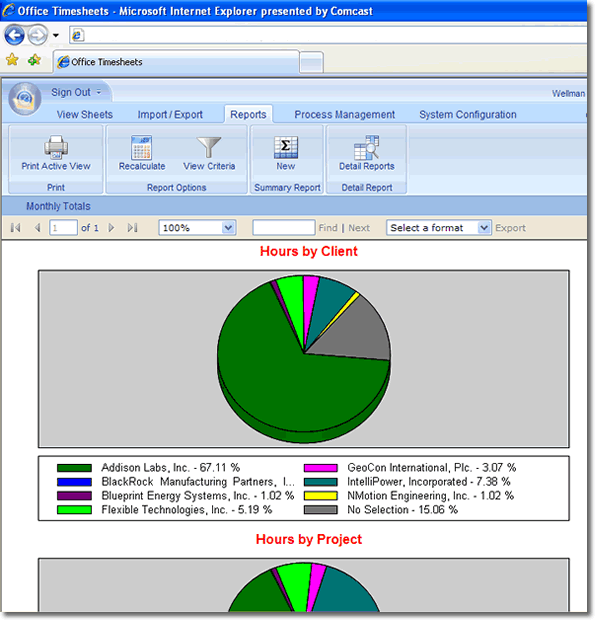
Task: Click 'Blueprint Energy Systems, Inc. - 1.02 %' text
Action: click(198, 496)
